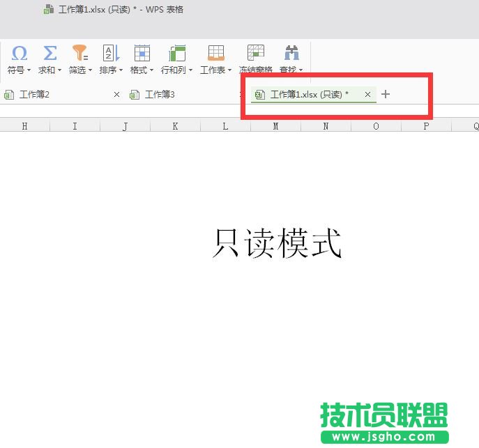Click the Freeze Panes (冻结窗格) icon
Viewport: 479px width, 448px height.
[x=256, y=52]
